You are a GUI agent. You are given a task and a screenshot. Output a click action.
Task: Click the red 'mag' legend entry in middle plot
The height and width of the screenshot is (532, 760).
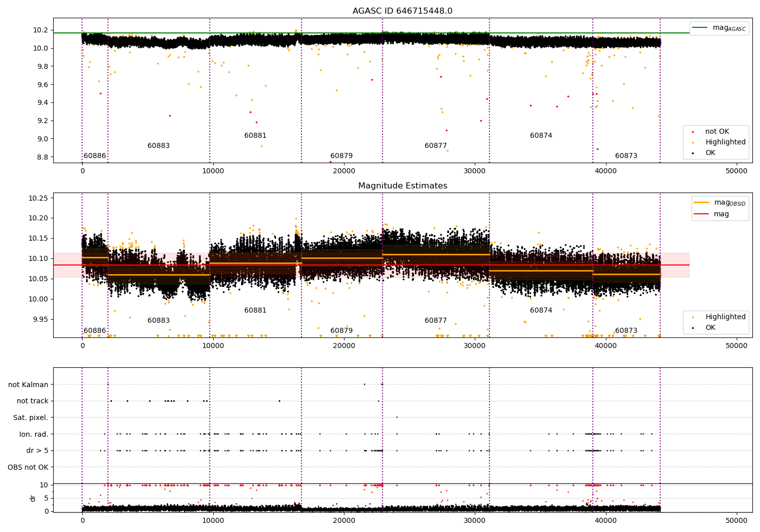pyautogui.click(x=711, y=214)
